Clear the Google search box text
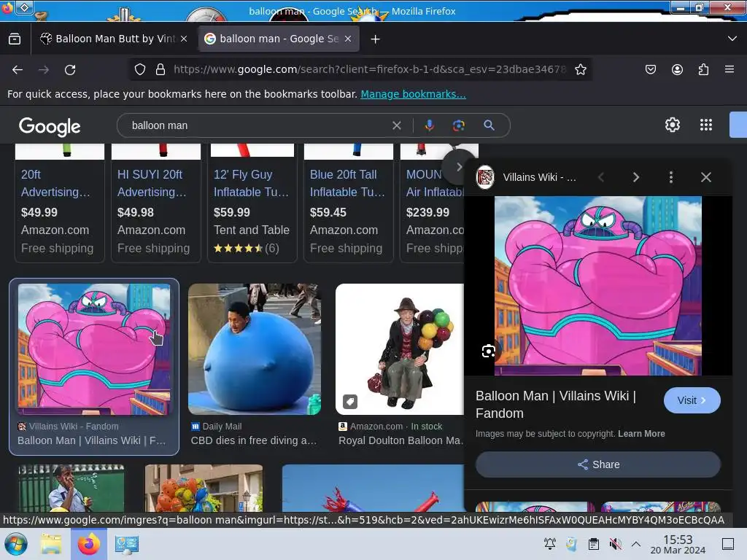The width and height of the screenshot is (747, 560). [396, 125]
